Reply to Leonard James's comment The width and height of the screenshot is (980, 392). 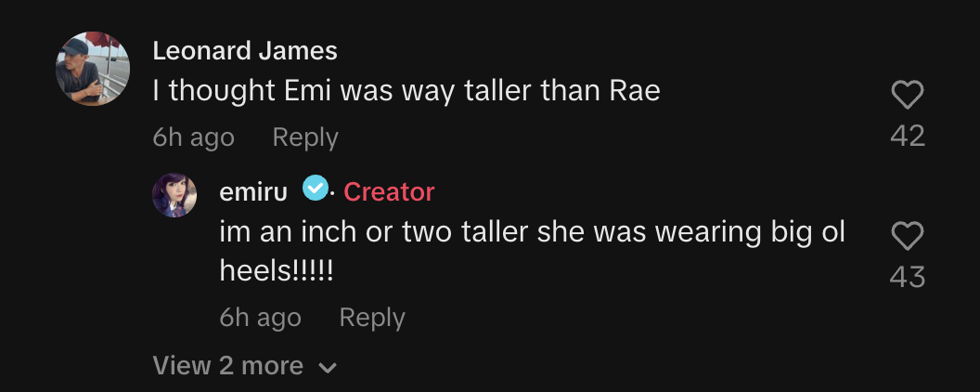(x=305, y=137)
